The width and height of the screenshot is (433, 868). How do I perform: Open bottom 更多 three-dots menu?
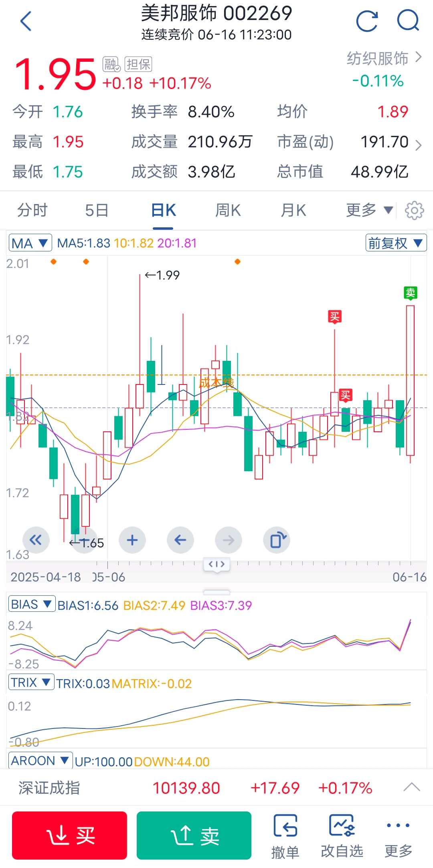[398, 836]
